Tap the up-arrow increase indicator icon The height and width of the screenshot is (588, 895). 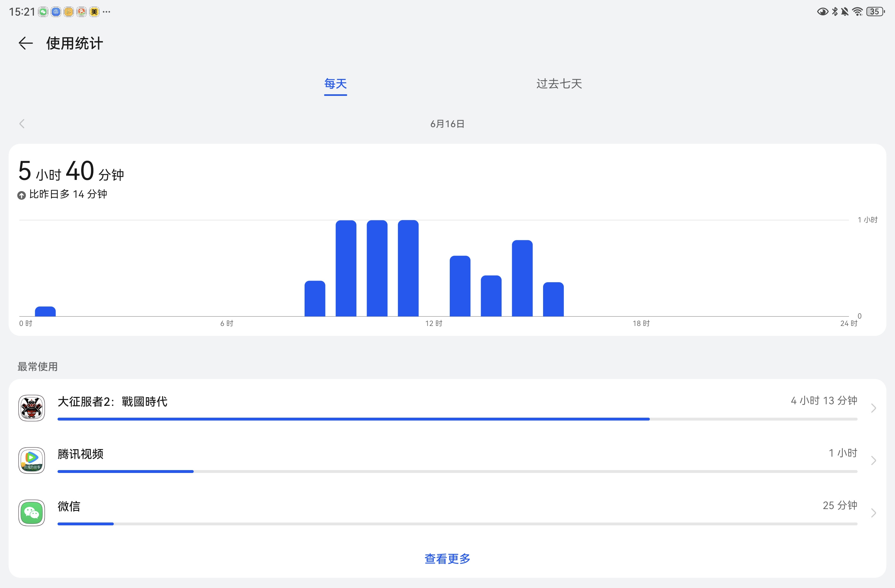(x=21, y=195)
